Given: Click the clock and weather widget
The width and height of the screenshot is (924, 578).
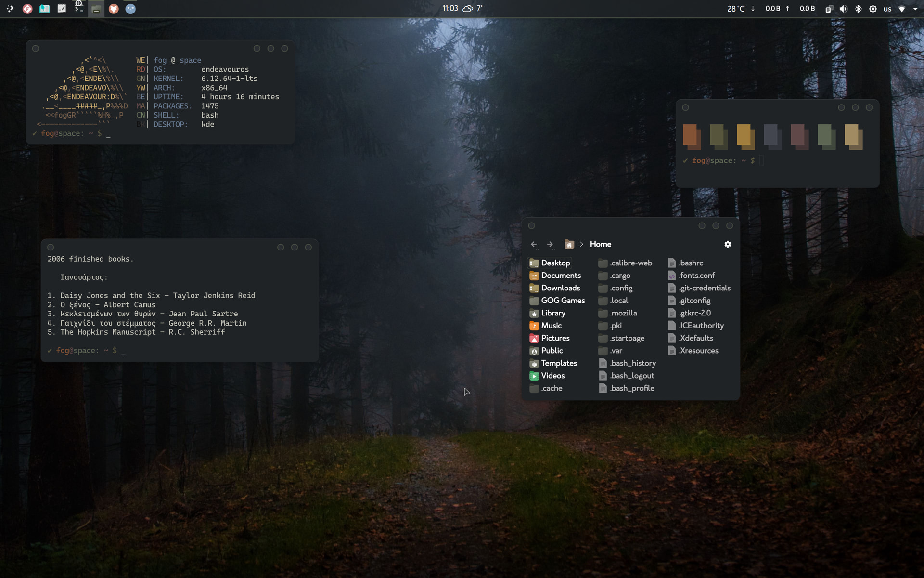Looking at the screenshot, I should tap(462, 9).
